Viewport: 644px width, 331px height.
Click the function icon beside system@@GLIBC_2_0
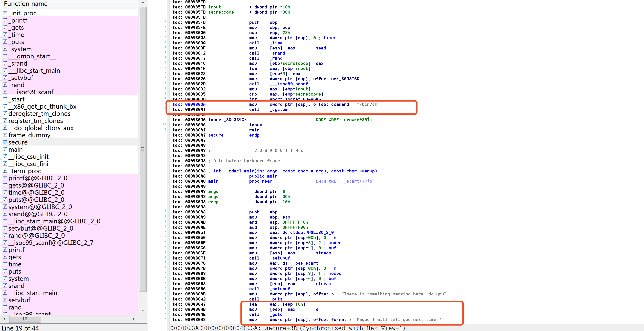coord(5,206)
